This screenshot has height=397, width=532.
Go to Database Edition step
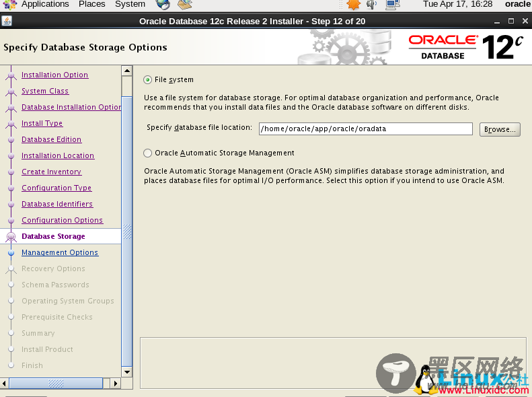click(x=52, y=139)
